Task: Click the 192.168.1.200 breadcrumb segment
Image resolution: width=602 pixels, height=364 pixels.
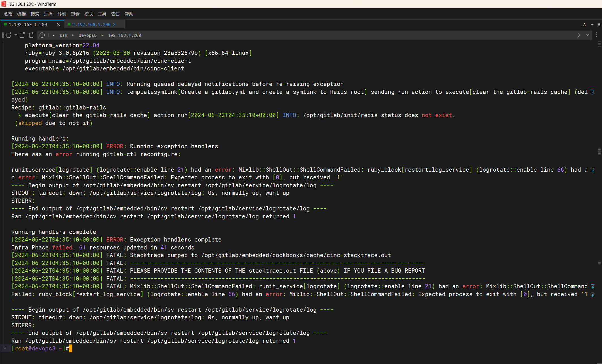Action: (x=124, y=35)
